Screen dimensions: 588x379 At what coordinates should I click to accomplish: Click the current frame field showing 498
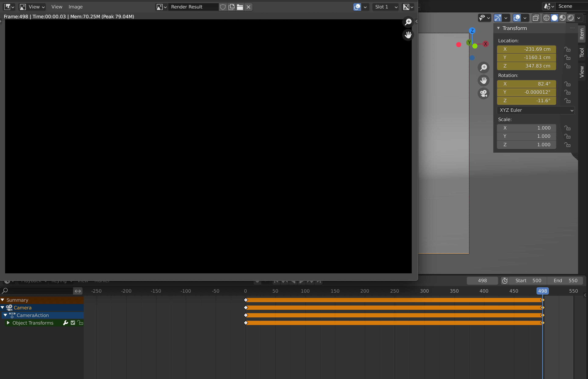pyautogui.click(x=482, y=281)
